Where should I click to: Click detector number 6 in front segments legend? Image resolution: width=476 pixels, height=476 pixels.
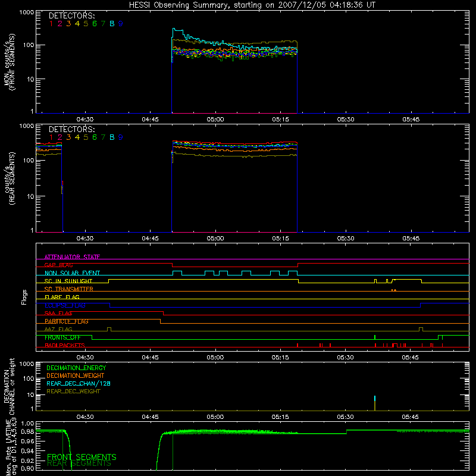click(95, 24)
